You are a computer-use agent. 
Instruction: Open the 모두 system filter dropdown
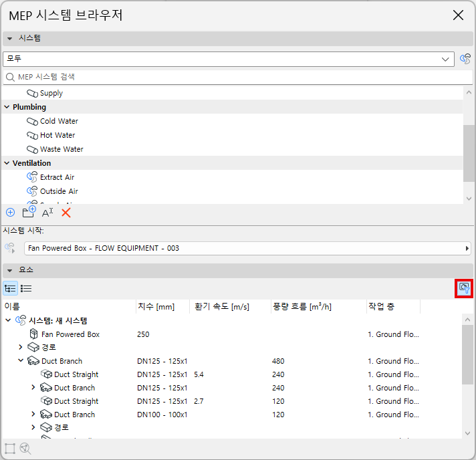229,59
